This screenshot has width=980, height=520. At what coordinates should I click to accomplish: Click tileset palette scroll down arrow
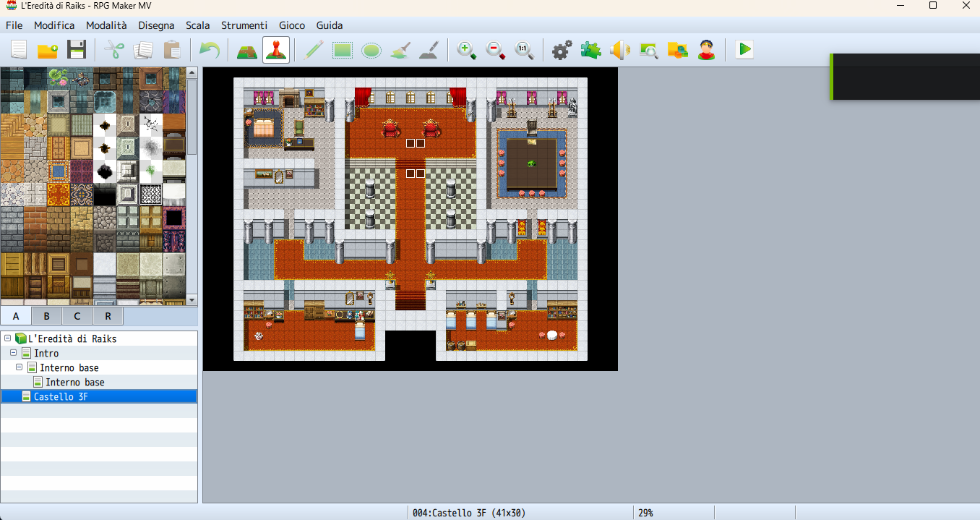click(x=192, y=299)
